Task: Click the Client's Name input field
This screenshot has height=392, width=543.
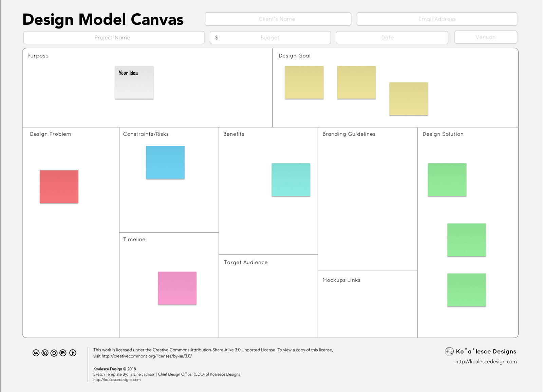Action: pyautogui.click(x=278, y=19)
